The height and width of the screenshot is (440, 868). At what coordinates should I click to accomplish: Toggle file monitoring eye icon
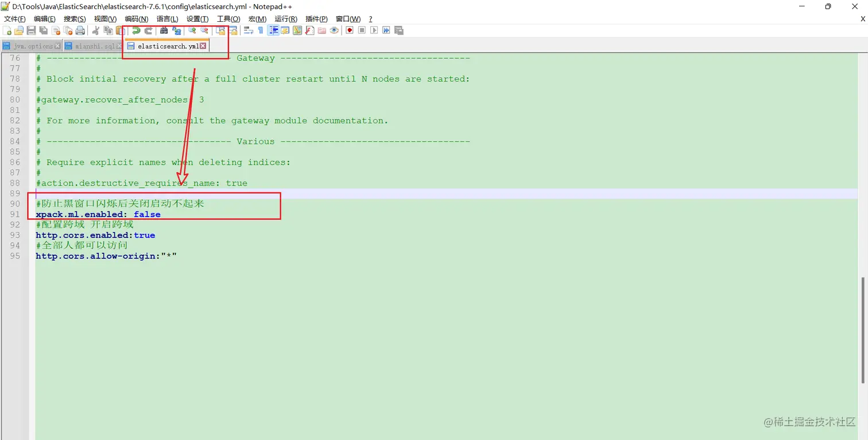point(334,30)
